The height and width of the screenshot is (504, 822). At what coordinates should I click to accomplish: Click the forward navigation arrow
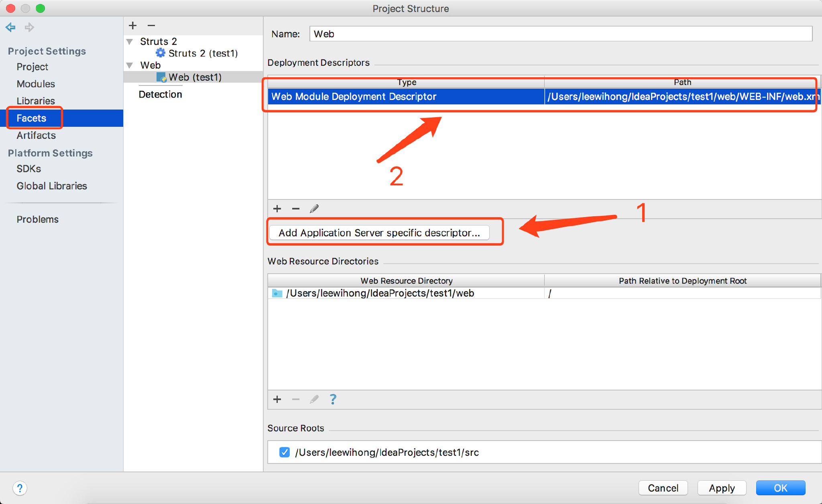(x=29, y=27)
